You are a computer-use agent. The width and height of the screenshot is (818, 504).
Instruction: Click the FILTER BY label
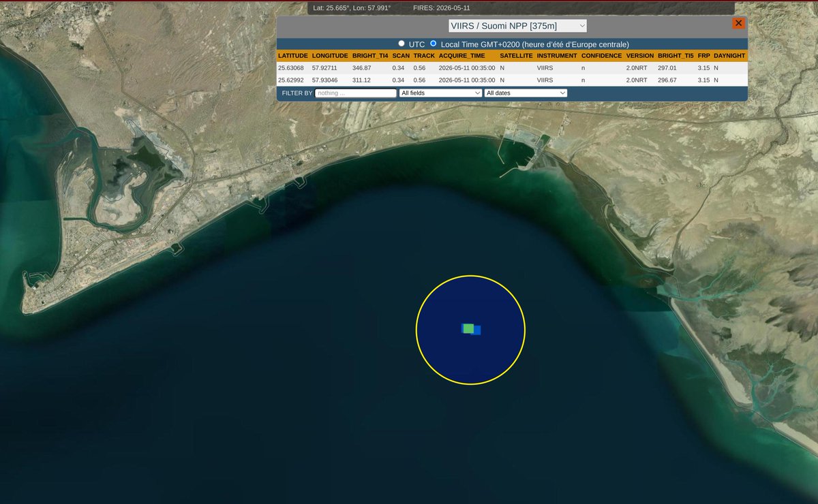point(297,93)
